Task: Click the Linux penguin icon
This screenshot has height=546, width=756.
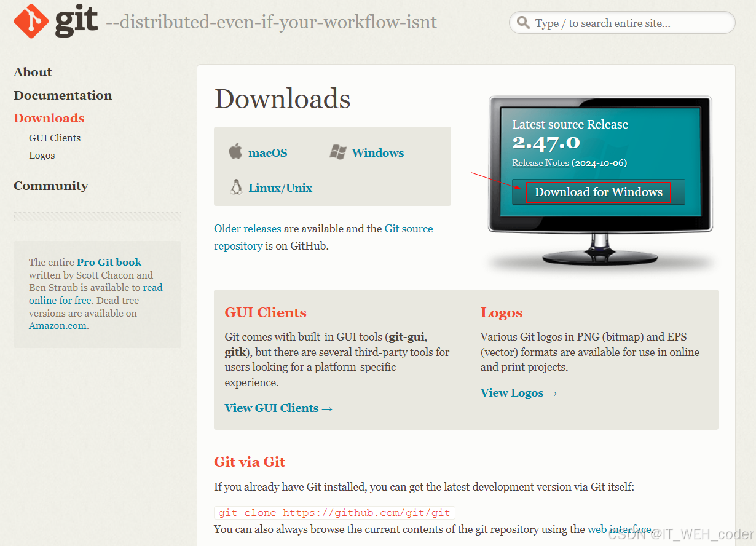Action: pos(236,187)
